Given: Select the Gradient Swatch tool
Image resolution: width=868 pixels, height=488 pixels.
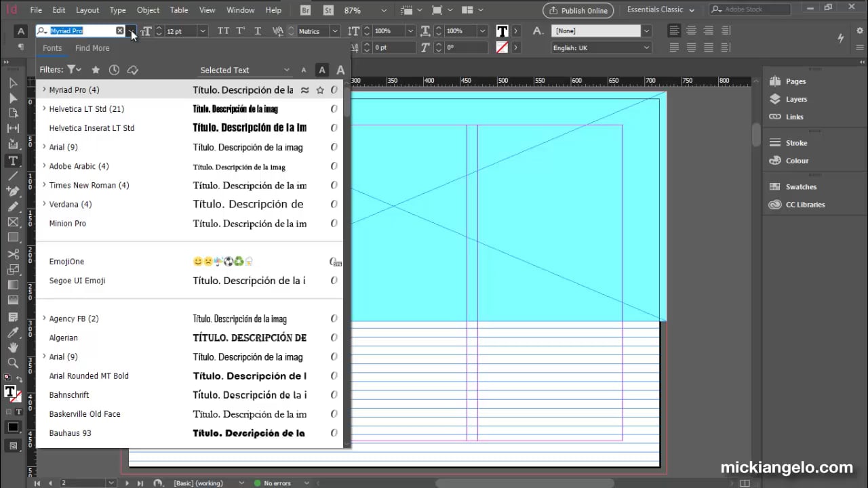Looking at the screenshot, I should coord(13,285).
